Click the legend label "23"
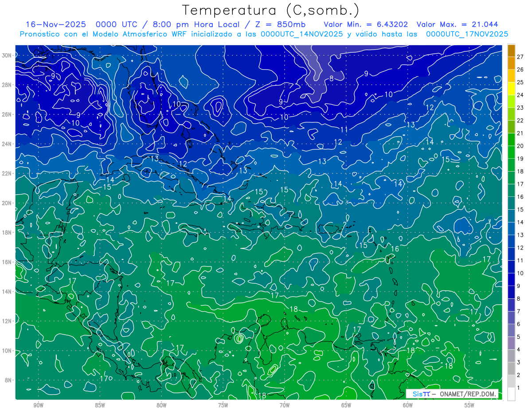The height and width of the screenshot is (411, 532). (x=520, y=108)
